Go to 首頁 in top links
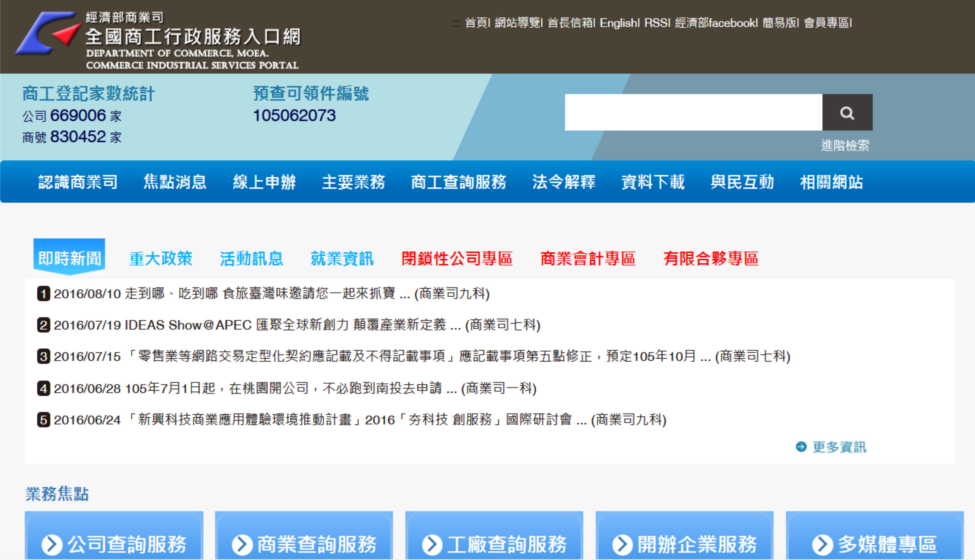 476,23
